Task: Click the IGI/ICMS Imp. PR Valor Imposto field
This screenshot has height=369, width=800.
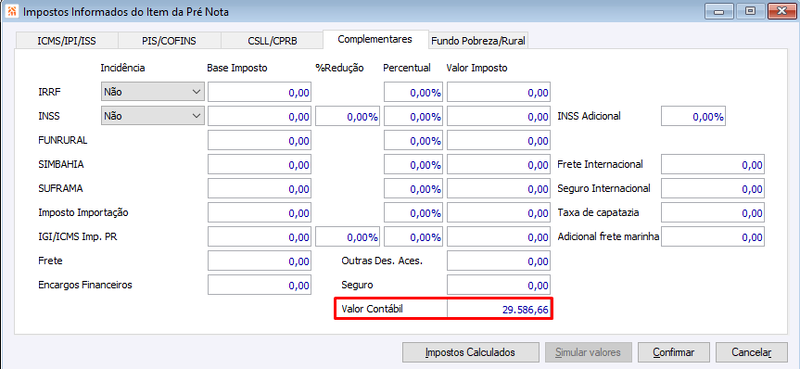Action: (499, 237)
